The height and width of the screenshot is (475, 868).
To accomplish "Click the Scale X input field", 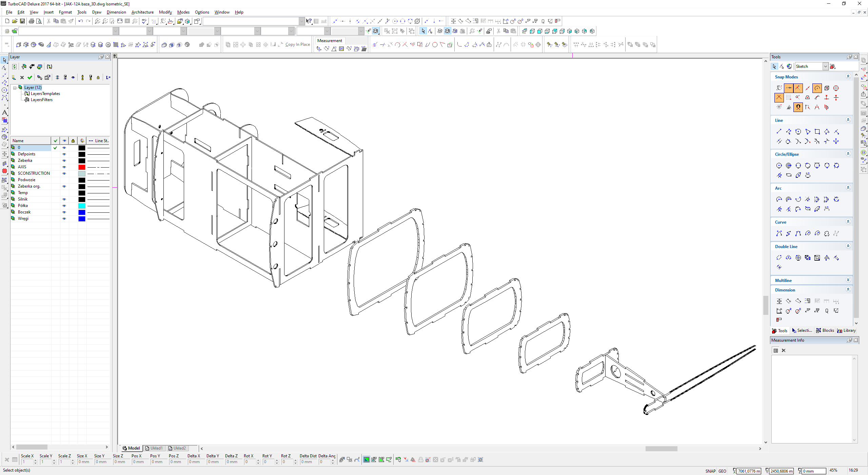I will click(27, 462).
